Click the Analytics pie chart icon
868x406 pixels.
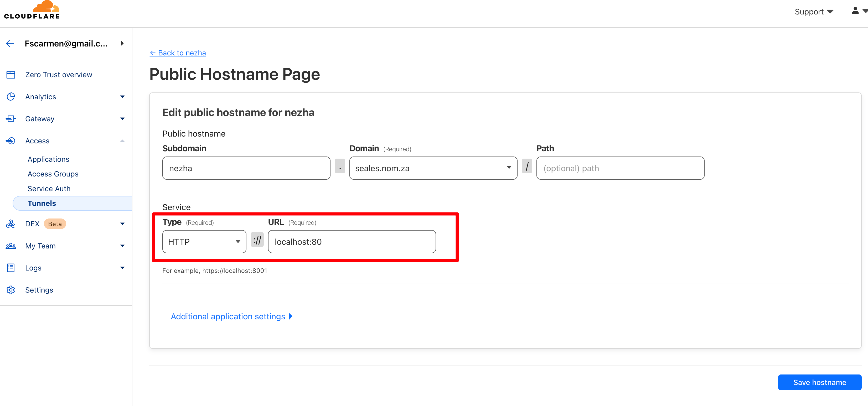click(x=11, y=97)
